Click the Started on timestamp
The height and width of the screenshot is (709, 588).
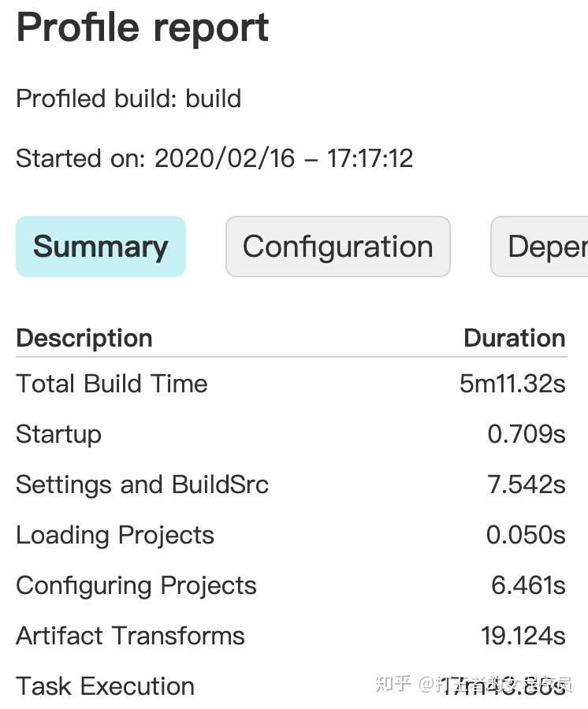284,158
